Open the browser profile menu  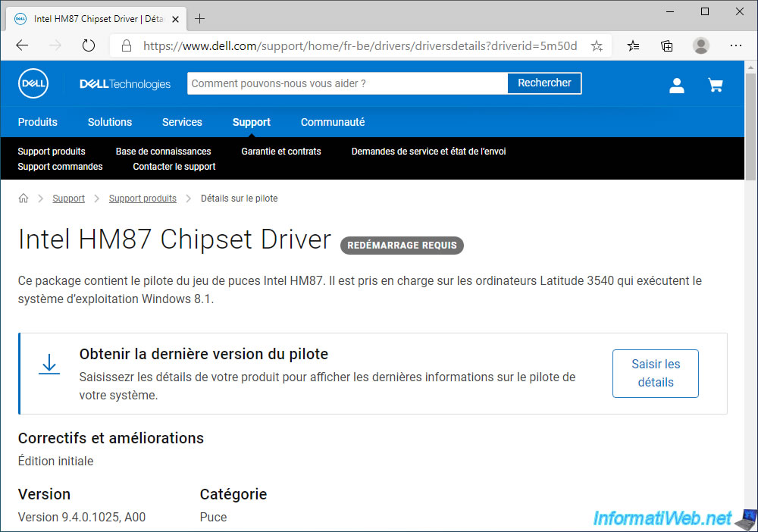pos(701,46)
